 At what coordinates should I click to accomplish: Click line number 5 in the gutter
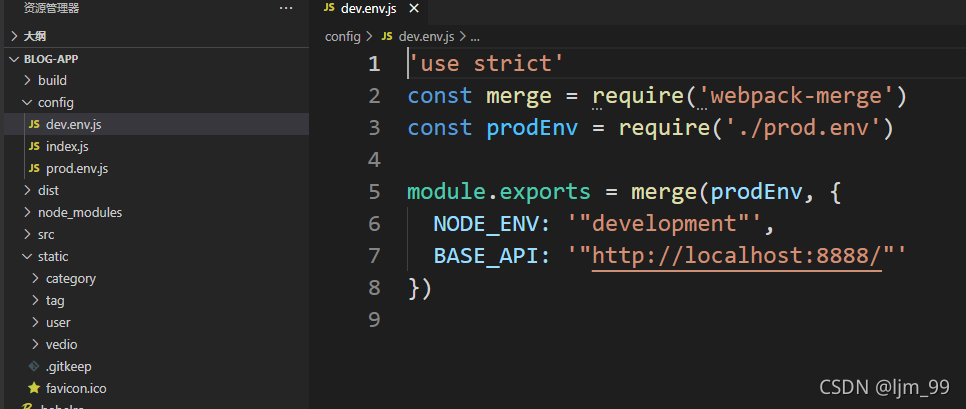374,192
